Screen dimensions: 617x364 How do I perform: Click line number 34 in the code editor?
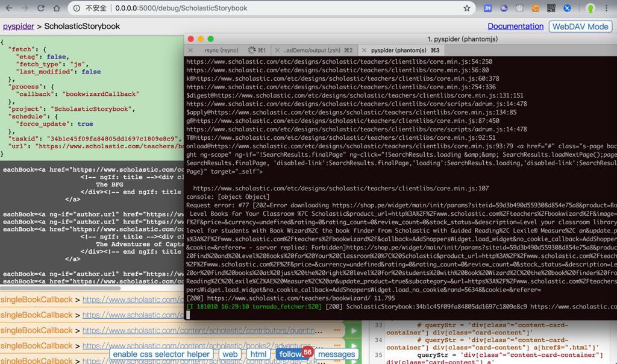click(378, 340)
